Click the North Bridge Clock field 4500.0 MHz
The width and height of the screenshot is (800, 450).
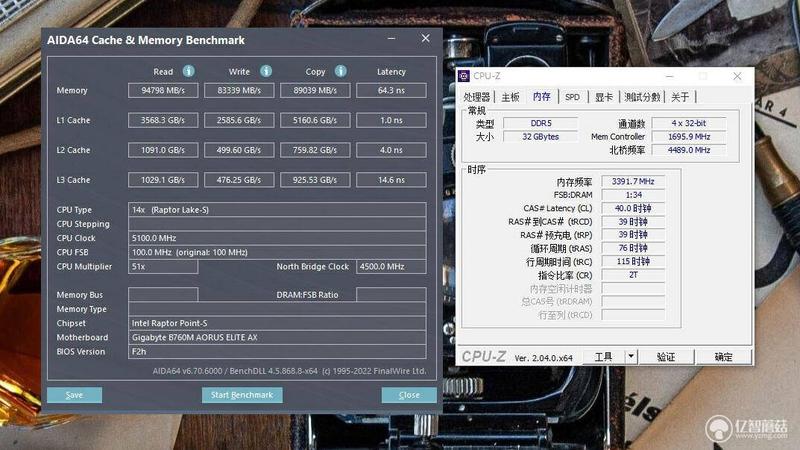click(391, 266)
